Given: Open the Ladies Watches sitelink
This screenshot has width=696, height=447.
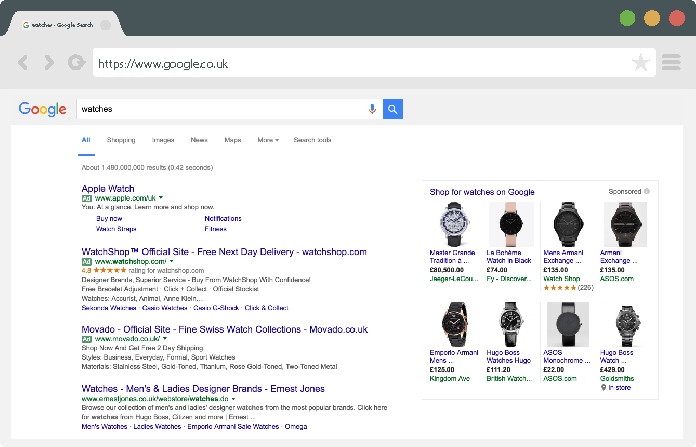Looking at the screenshot, I should click(158, 427).
